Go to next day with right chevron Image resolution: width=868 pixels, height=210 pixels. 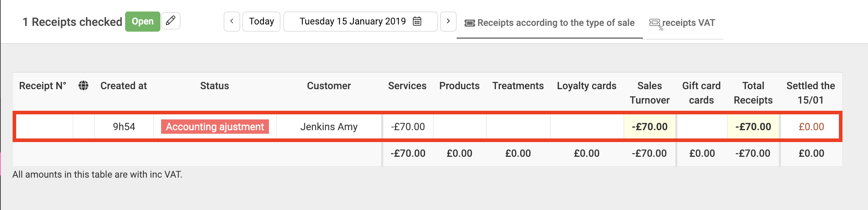point(448,21)
